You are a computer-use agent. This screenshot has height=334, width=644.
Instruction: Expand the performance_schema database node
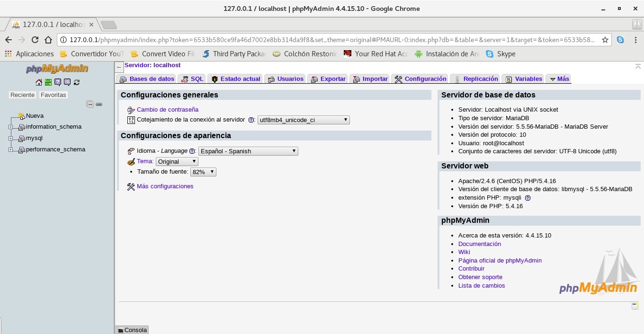pos(10,149)
